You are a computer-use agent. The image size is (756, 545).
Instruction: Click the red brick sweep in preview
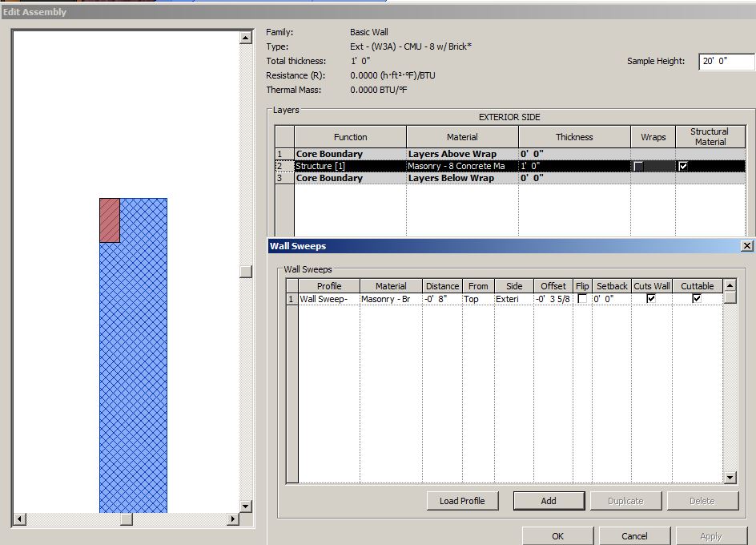tap(110, 220)
